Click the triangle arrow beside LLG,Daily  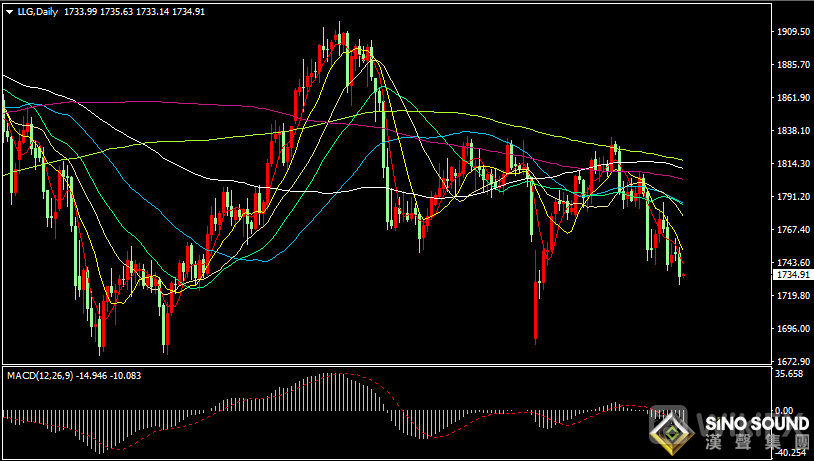tap(9, 10)
